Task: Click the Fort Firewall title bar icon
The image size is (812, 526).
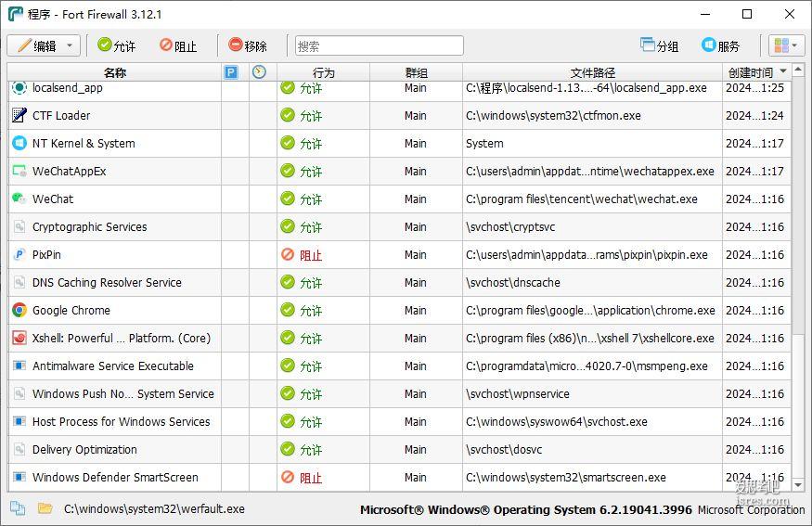Action: [x=15, y=14]
